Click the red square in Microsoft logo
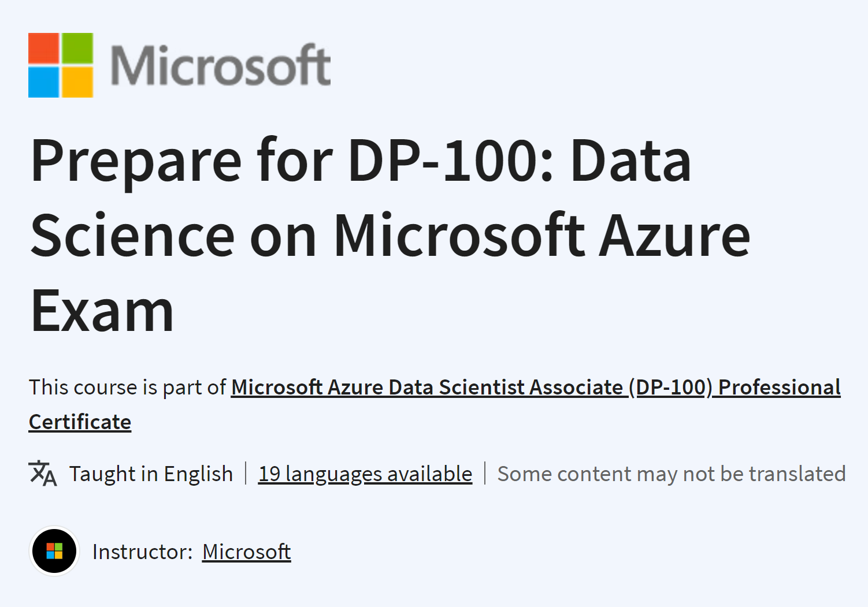Image resolution: width=868 pixels, height=607 pixels. tap(44, 49)
